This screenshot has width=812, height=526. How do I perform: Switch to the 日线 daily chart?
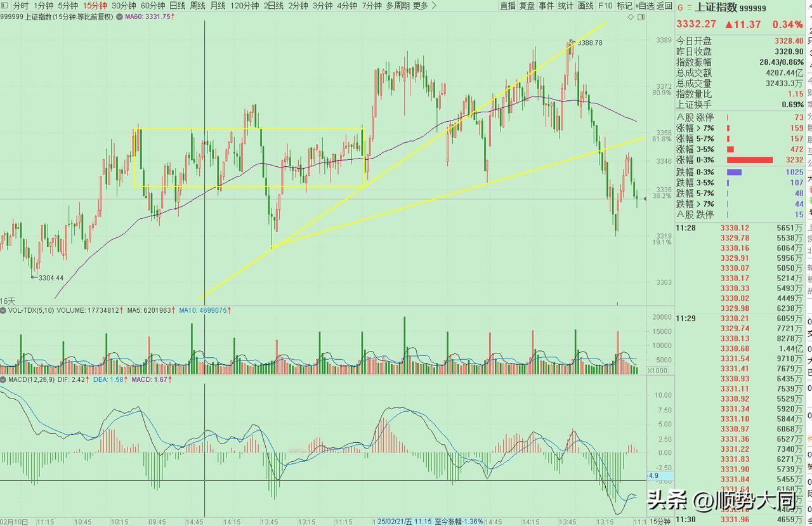click(177, 6)
